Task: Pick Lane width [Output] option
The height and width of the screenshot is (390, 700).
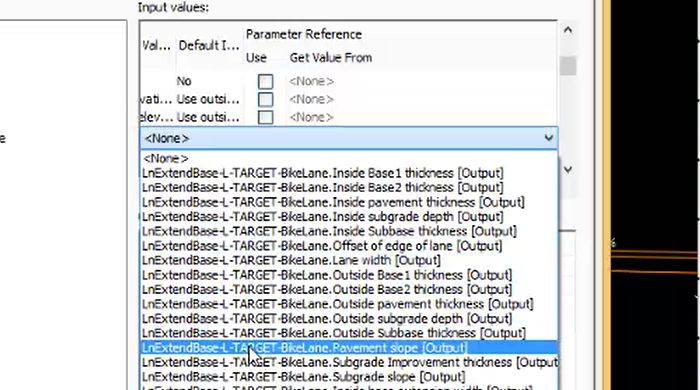Action: pyautogui.click(x=349, y=260)
